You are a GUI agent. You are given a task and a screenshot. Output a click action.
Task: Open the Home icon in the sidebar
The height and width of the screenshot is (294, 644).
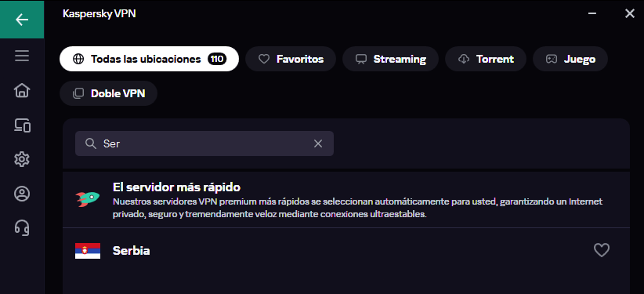coord(22,90)
